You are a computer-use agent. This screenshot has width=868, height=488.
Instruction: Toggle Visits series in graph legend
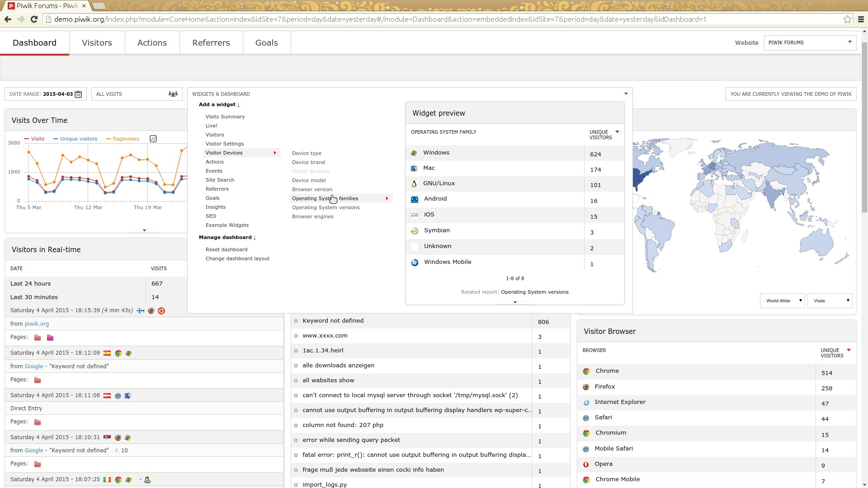34,139
